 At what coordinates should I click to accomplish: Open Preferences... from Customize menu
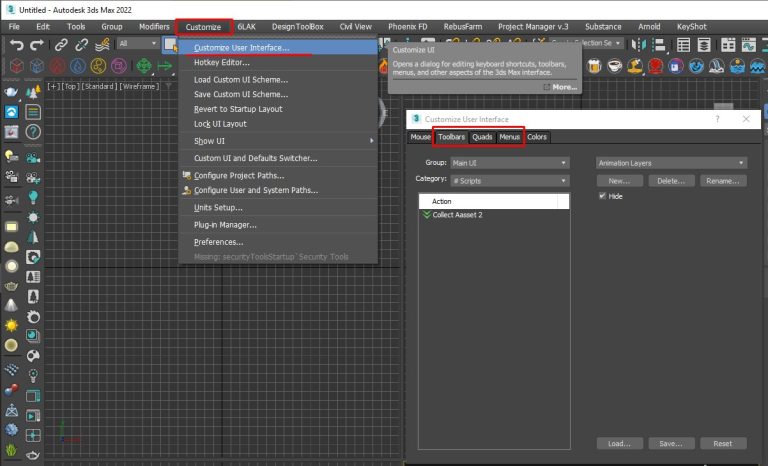279,242
